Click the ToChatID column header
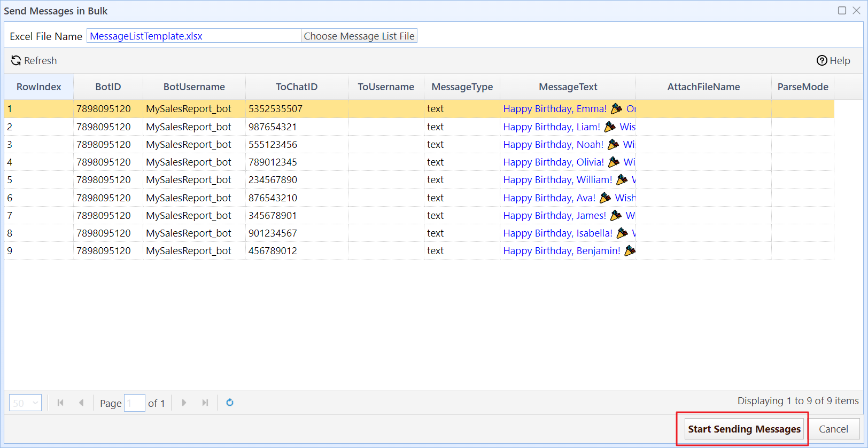This screenshot has height=448, width=868. coord(297,87)
